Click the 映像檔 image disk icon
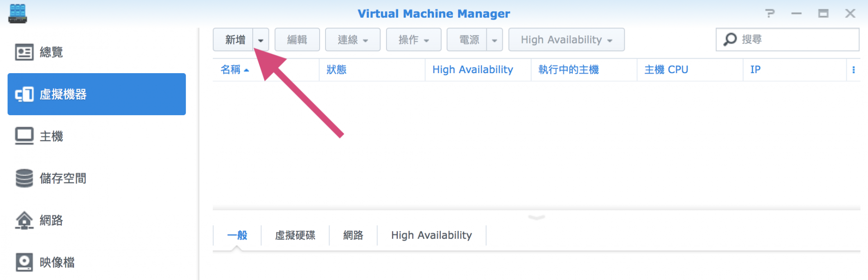 pyautogui.click(x=24, y=262)
